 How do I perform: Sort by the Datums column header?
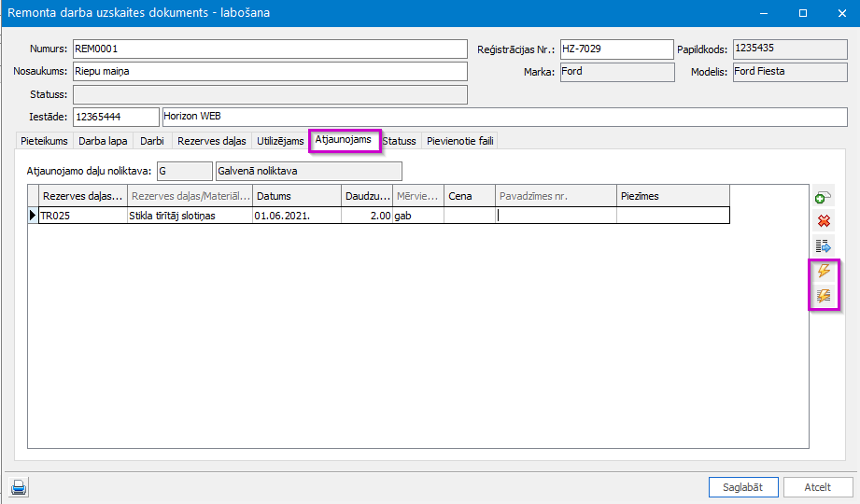point(297,196)
